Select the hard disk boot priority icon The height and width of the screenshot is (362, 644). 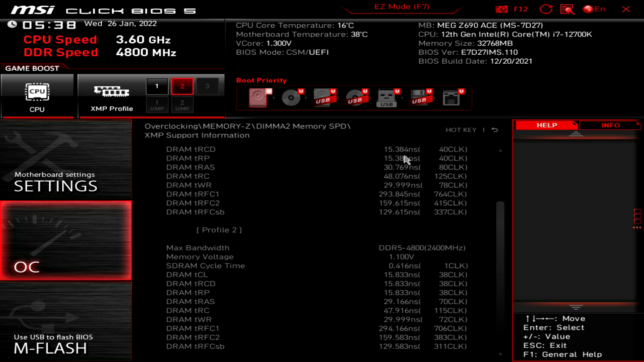(258, 97)
